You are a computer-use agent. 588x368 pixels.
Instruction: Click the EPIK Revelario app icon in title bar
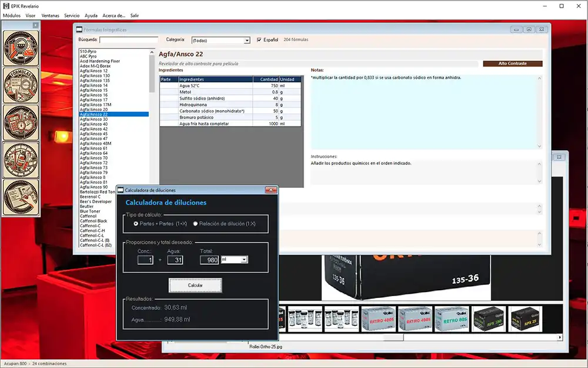click(x=6, y=6)
